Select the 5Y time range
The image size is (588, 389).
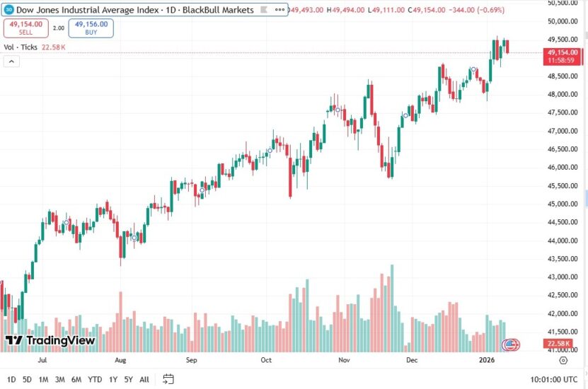point(129,379)
